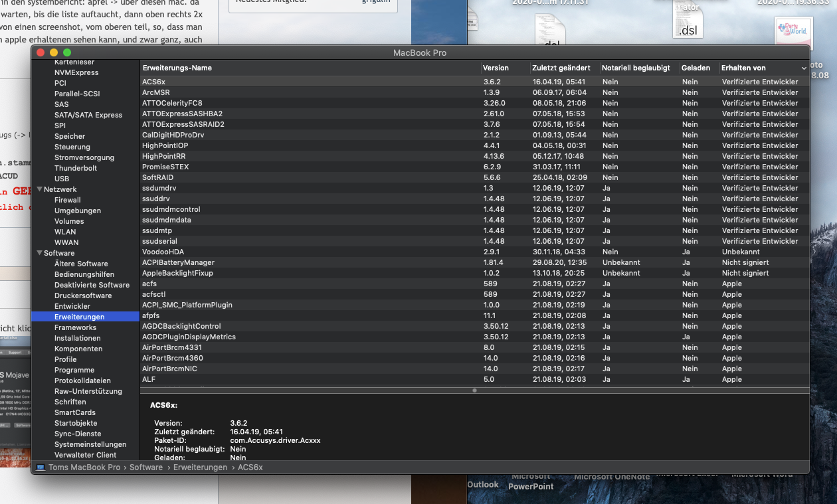Select the ssudserial extension row
This screenshot has height=504, width=837.
475,241
